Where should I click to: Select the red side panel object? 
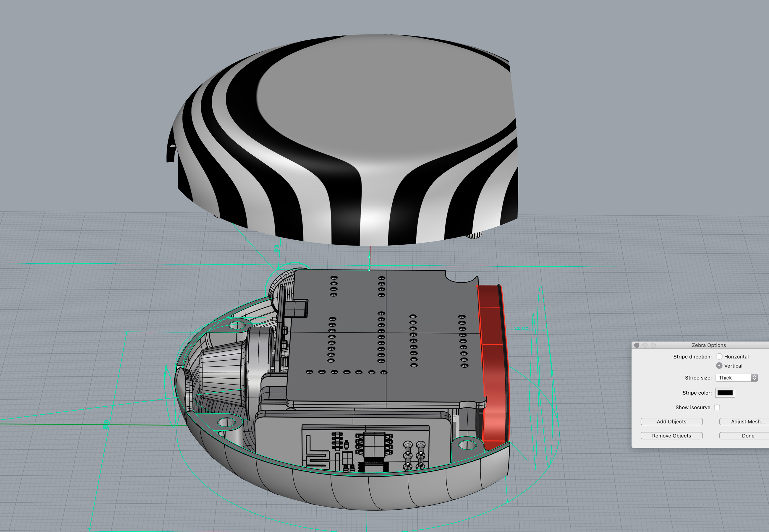[493, 367]
